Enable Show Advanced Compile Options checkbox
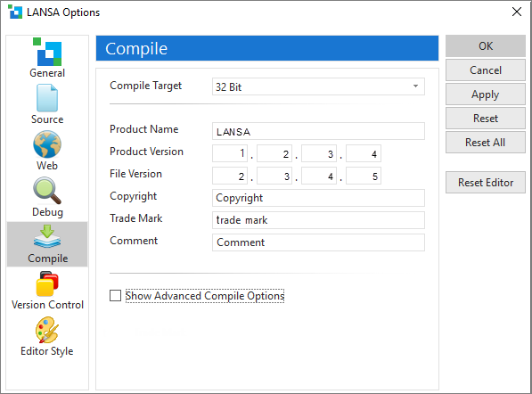This screenshot has height=394, width=532. point(115,296)
